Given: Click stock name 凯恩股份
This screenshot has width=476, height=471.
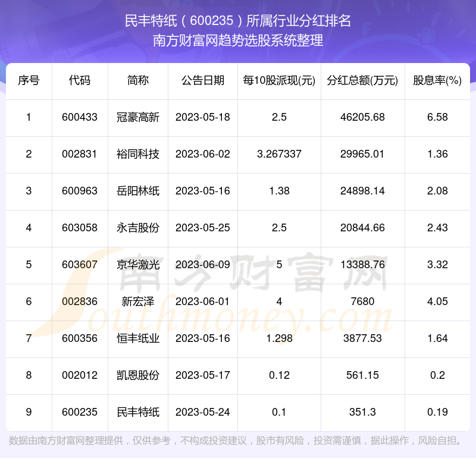Looking at the screenshot, I should (138, 375).
